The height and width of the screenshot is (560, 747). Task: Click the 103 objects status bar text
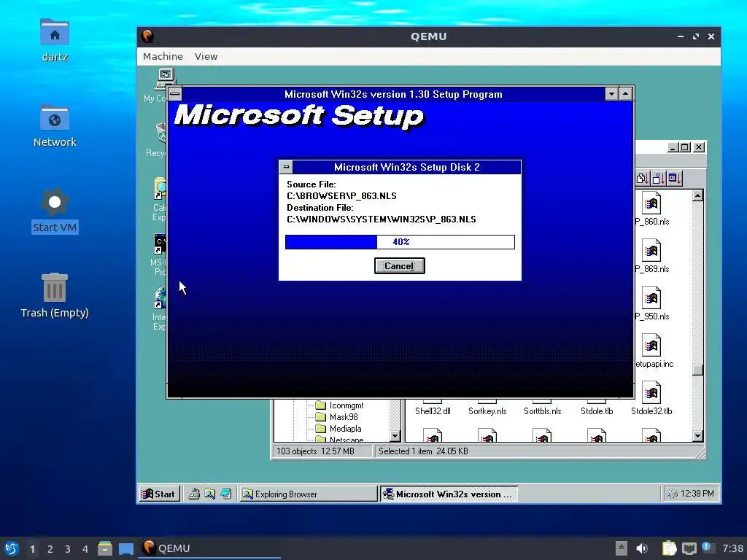315,451
